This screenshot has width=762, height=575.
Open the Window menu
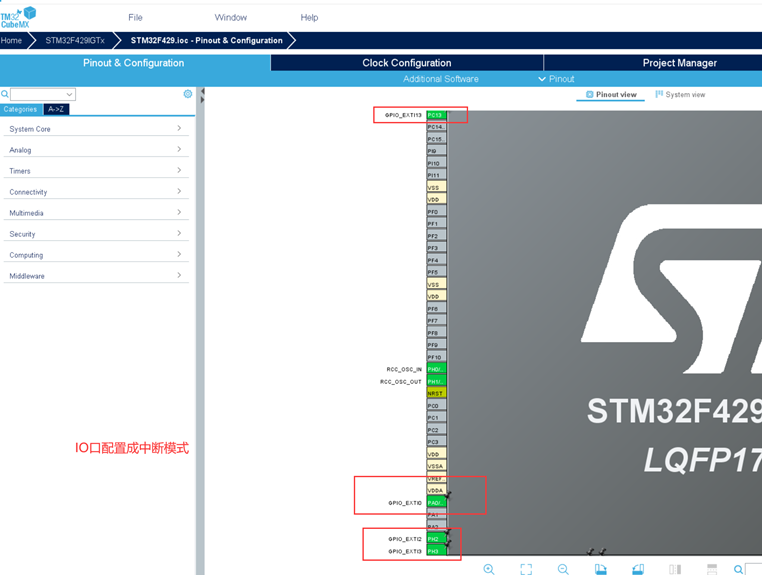tap(231, 17)
